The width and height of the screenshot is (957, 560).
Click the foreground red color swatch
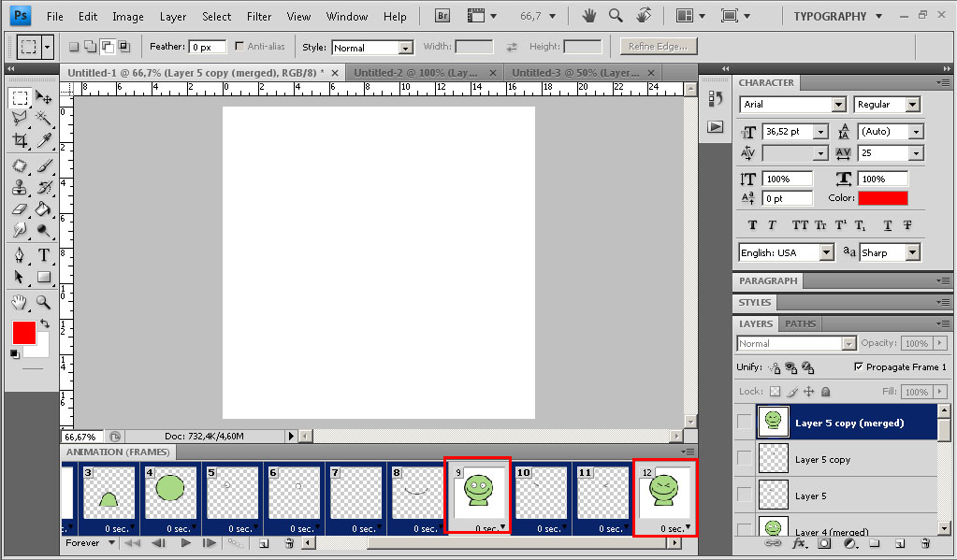click(x=23, y=333)
